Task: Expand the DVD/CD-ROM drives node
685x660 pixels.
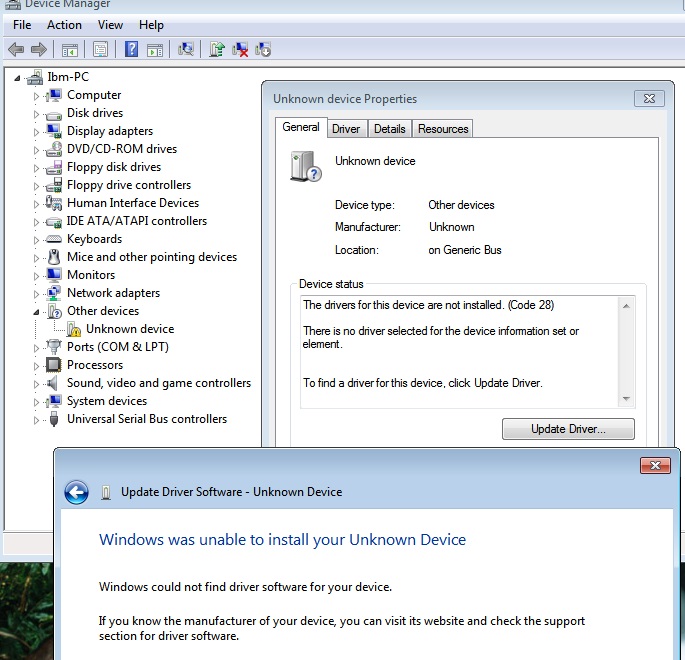Action: (x=36, y=150)
